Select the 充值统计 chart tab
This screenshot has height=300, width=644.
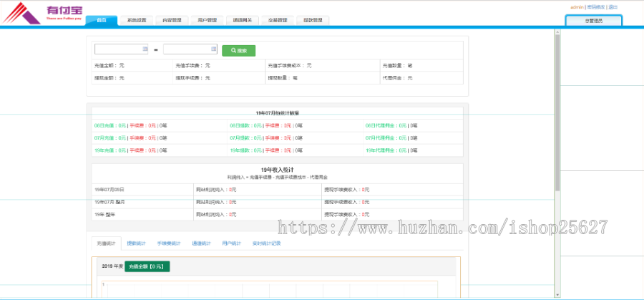pos(107,243)
